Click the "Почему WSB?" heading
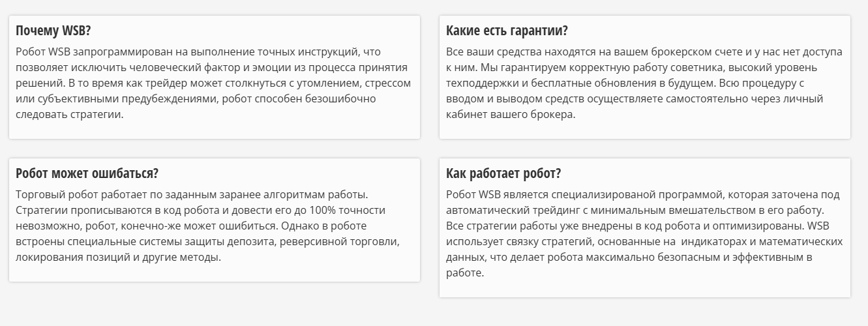This screenshot has width=868, height=326. point(53,31)
